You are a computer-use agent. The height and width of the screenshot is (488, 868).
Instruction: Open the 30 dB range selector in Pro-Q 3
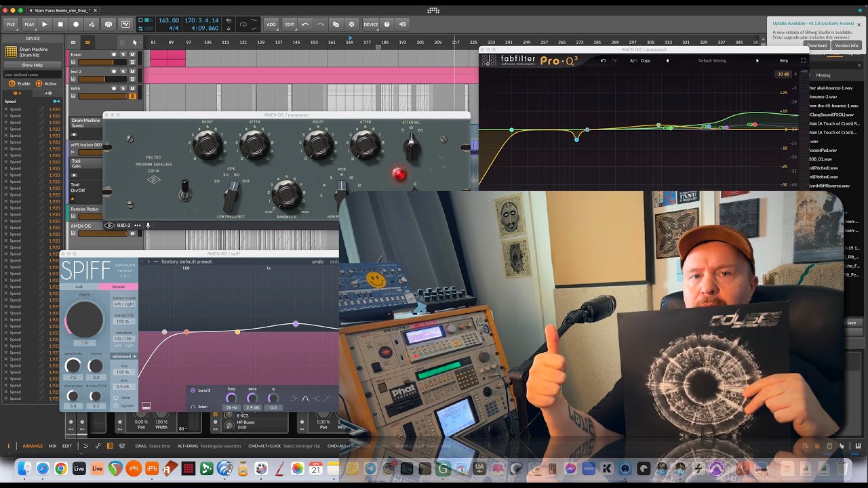(783, 74)
